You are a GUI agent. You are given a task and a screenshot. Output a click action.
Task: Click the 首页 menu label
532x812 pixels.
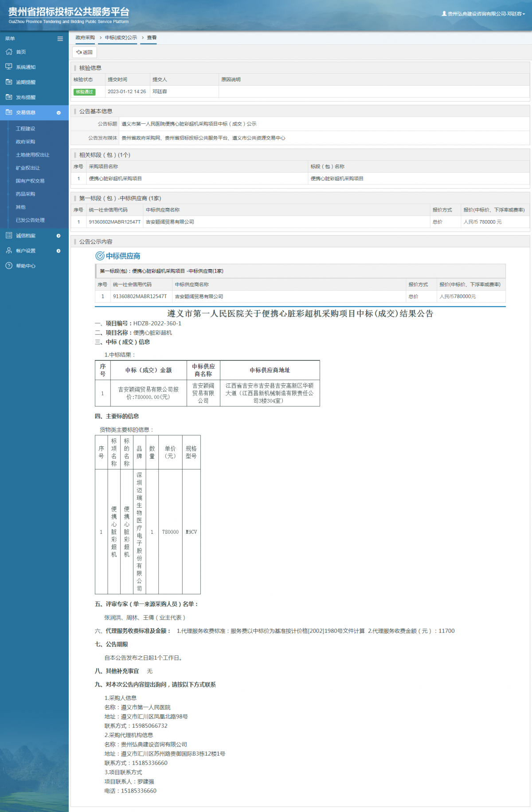click(x=21, y=52)
